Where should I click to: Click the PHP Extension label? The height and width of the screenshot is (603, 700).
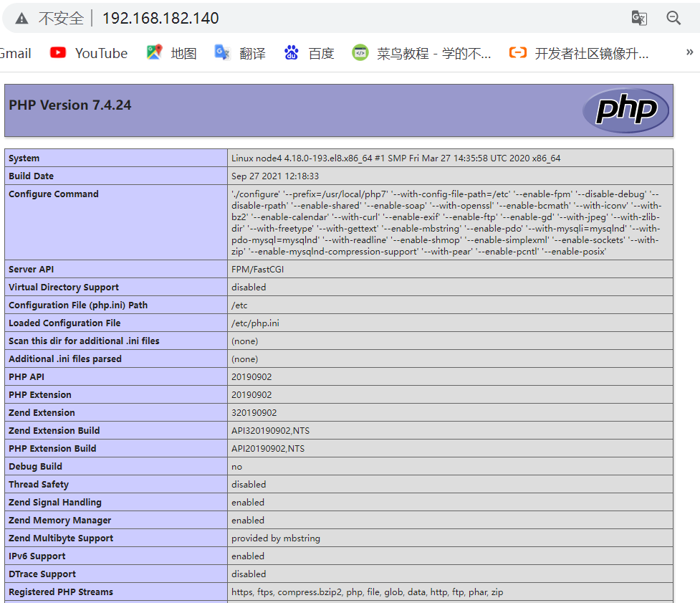pyautogui.click(x=40, y=394)
